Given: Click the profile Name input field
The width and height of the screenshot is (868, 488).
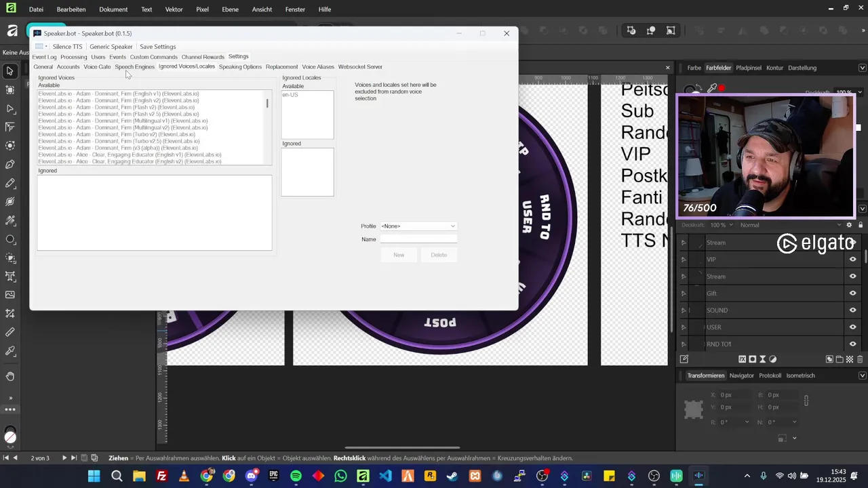Looking at the screenshot, I should click(x=418, y=239).
